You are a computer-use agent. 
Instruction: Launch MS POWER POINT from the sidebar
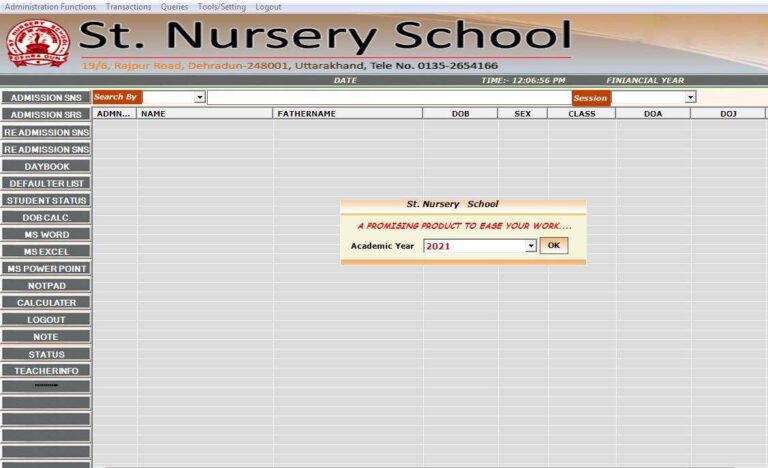coord(46,269)
